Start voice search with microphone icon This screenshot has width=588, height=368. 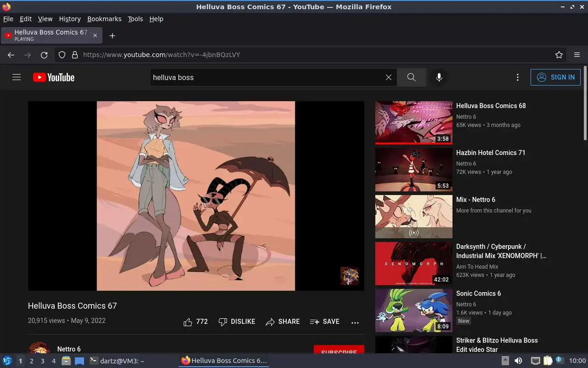click(439, 77)
